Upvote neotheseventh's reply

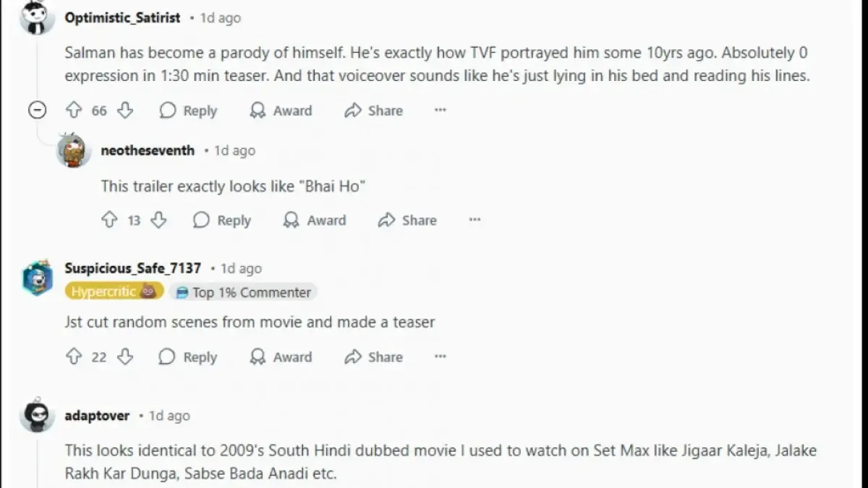point(109,221)
